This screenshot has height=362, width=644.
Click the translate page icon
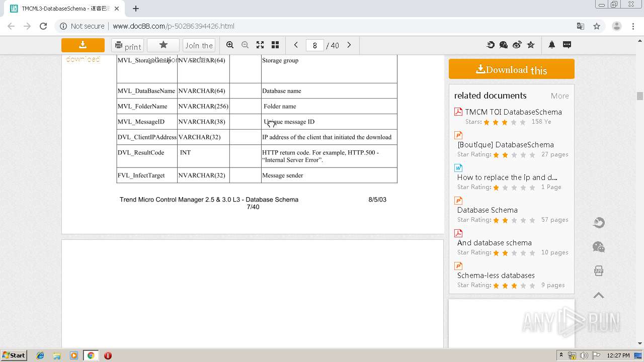point(581,26)
